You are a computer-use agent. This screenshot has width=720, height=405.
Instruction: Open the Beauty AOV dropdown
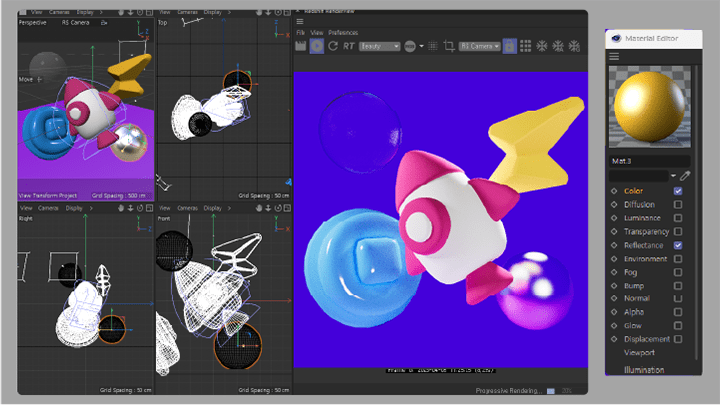pos(379,46)
